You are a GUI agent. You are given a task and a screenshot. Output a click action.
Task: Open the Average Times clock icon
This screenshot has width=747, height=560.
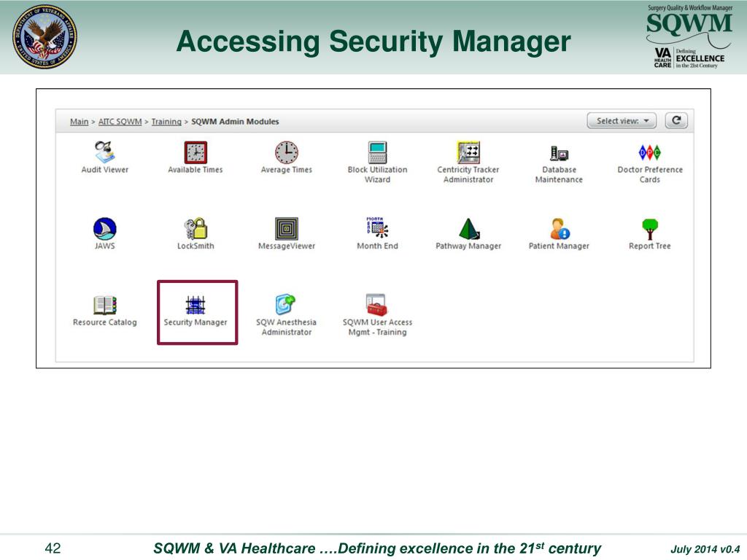pos(286,152)
